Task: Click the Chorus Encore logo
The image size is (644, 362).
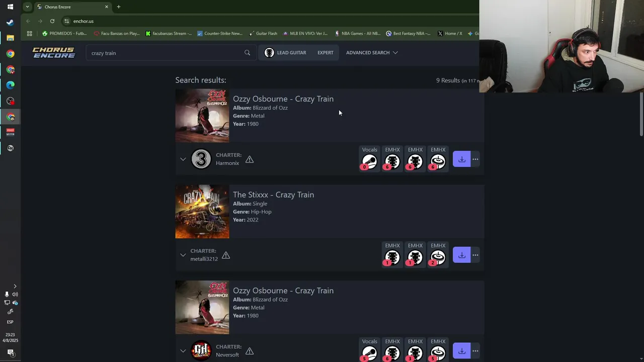Action: (54, 53)
